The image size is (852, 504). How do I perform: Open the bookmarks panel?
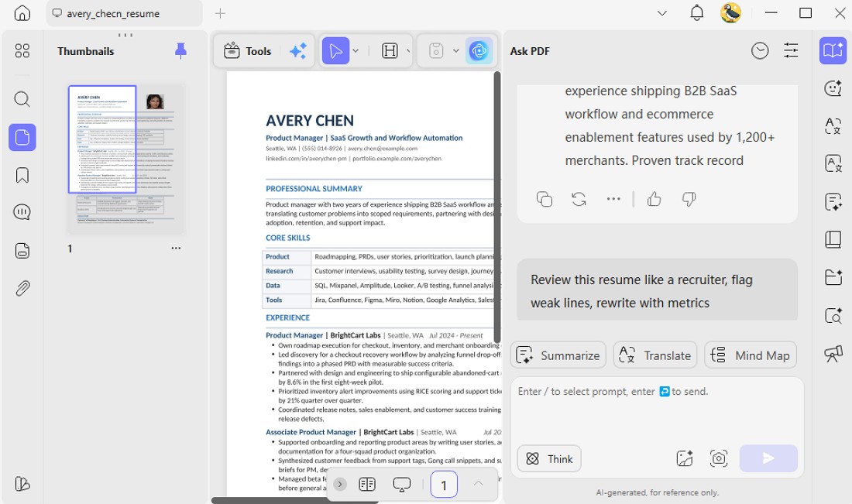22,175
